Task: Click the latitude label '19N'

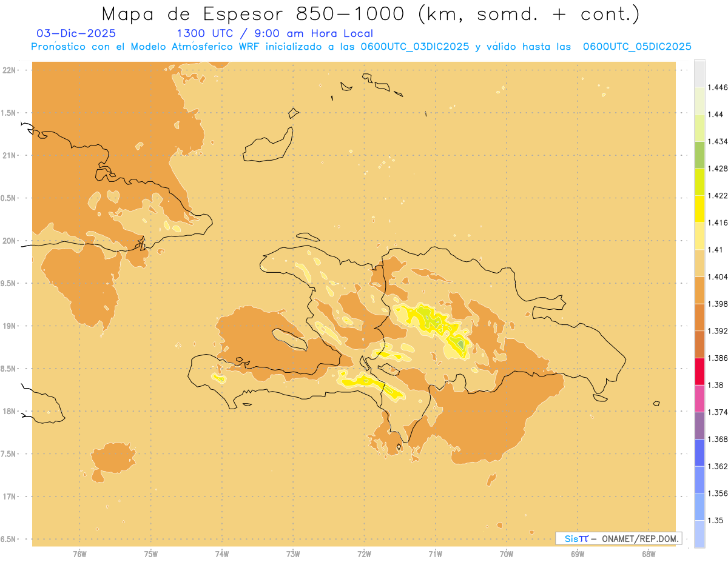Action: (9, 326)
